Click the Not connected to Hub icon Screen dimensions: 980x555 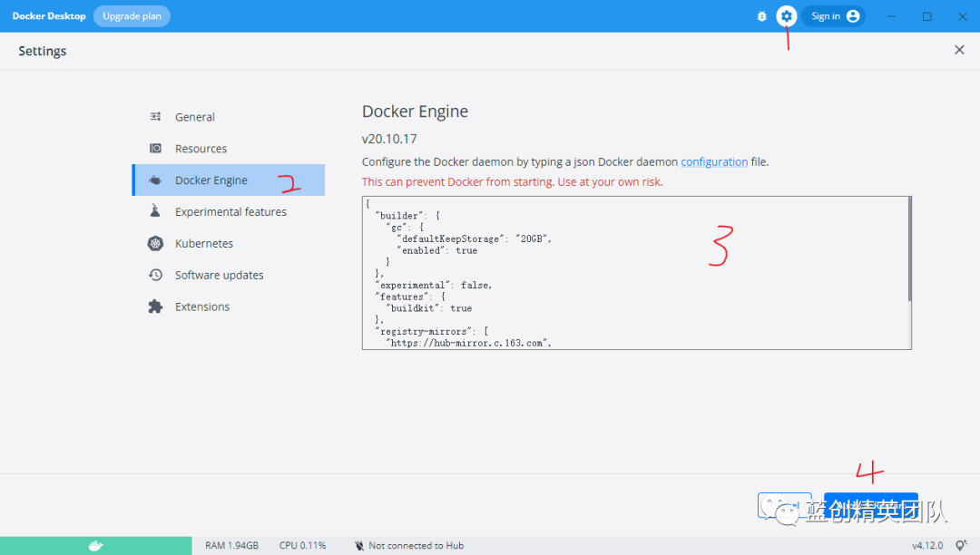click(359, 546)
